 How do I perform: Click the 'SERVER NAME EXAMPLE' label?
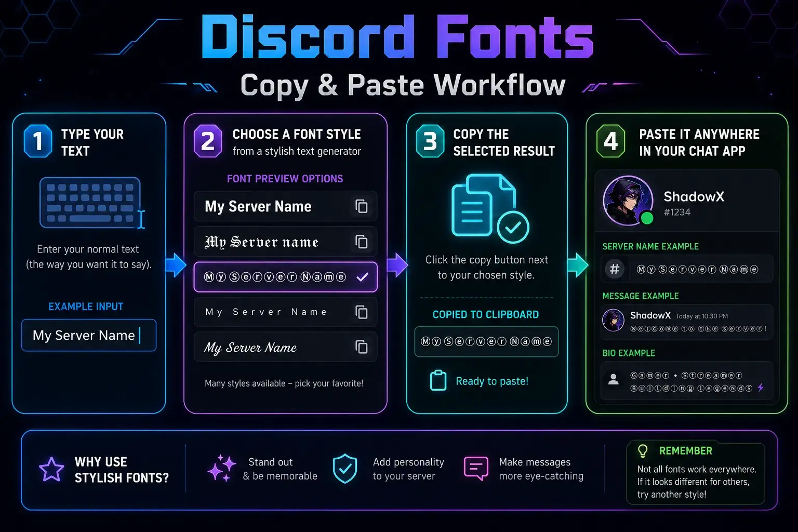point(650,246)
